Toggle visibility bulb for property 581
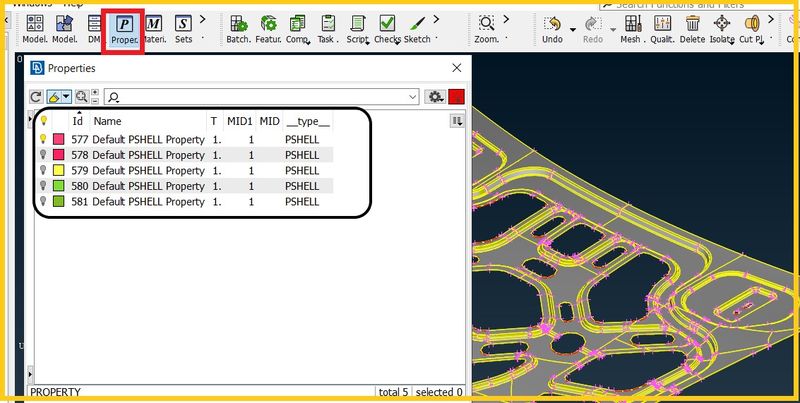 [44, 201]
